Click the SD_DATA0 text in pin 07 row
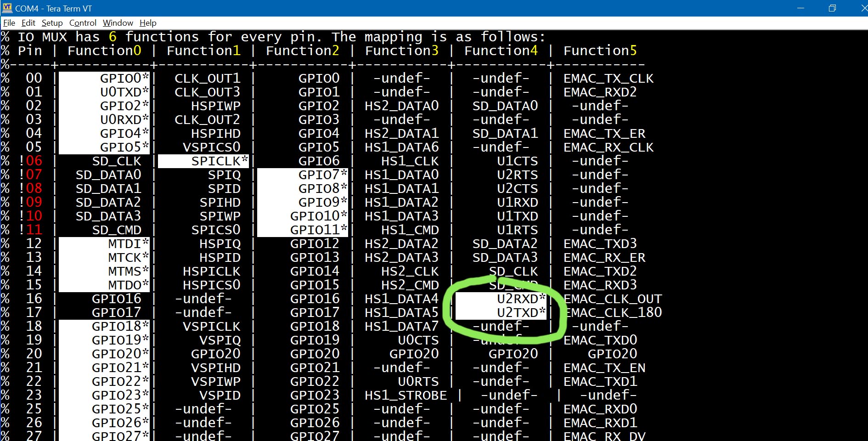868x441 pixels. 108,175
